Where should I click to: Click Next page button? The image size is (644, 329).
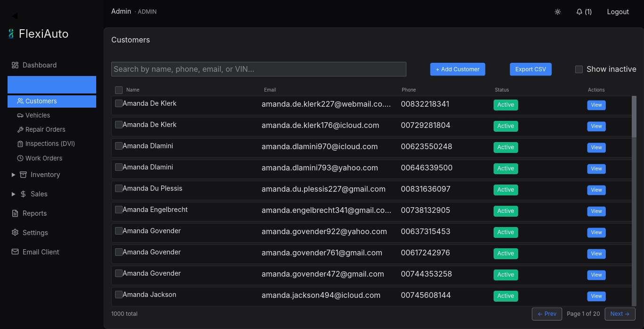(x=620, y=314)
